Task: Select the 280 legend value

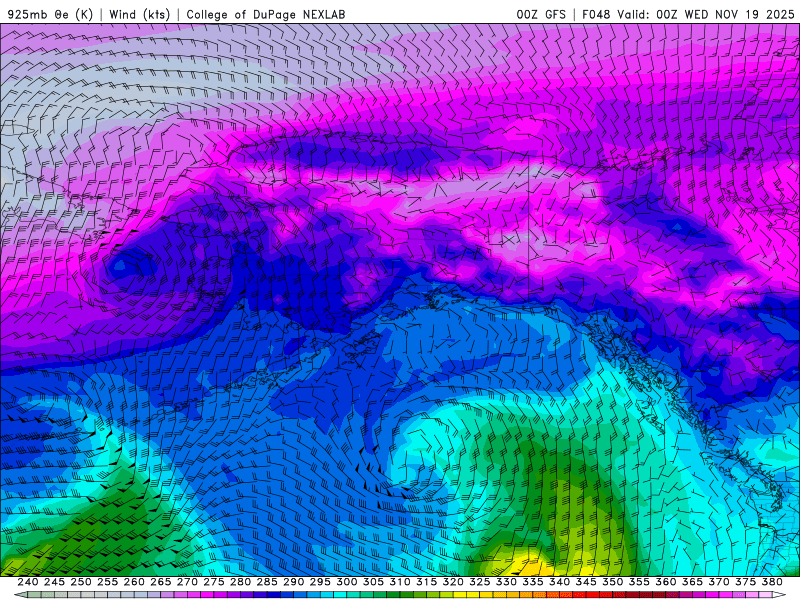Action: click(240, 582)
